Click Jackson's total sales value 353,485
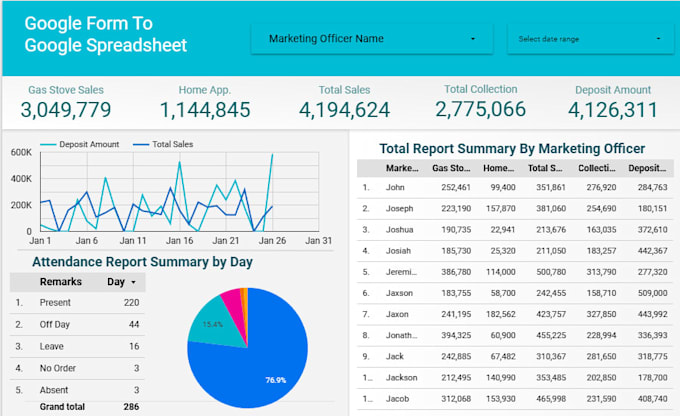 (551, 378)
